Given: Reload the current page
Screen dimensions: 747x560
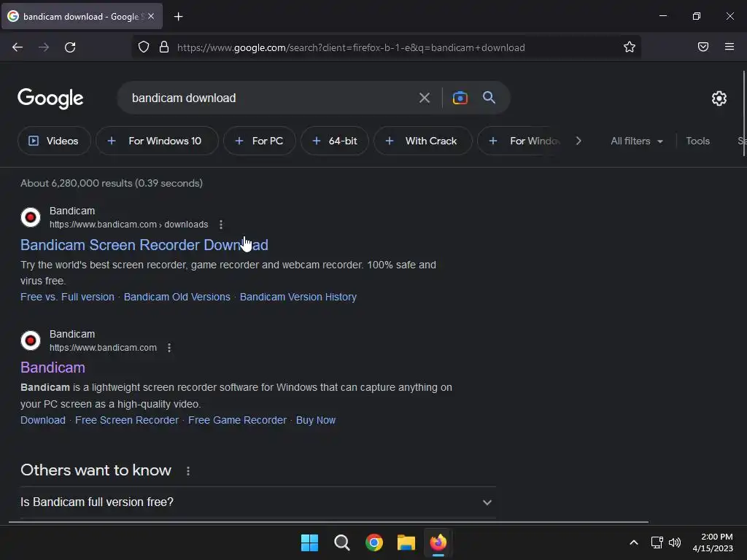Looking at the screenshot, I should click(70, 47).
